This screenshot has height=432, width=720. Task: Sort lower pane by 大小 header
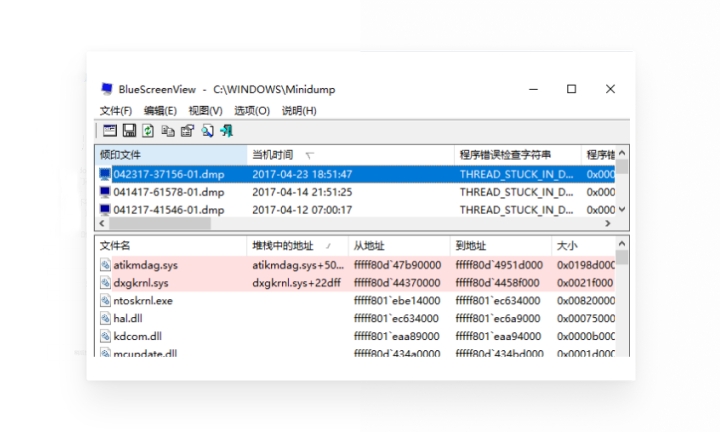coord(584,246)
